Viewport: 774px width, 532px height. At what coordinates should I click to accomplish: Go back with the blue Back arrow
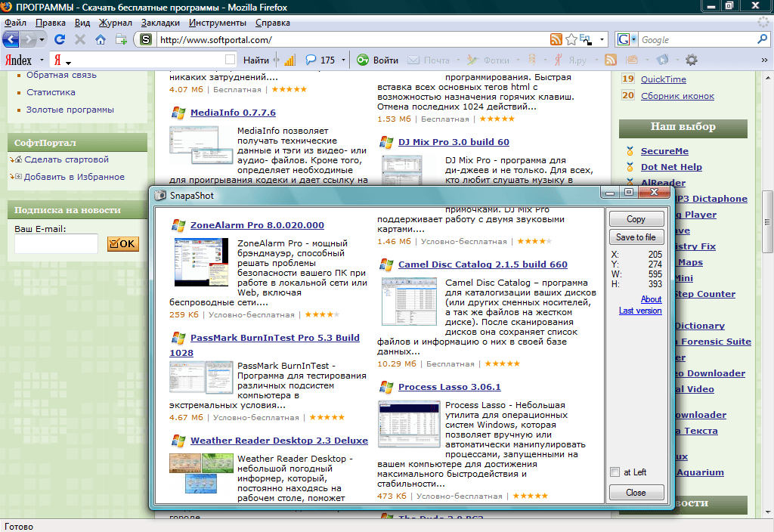11,39
